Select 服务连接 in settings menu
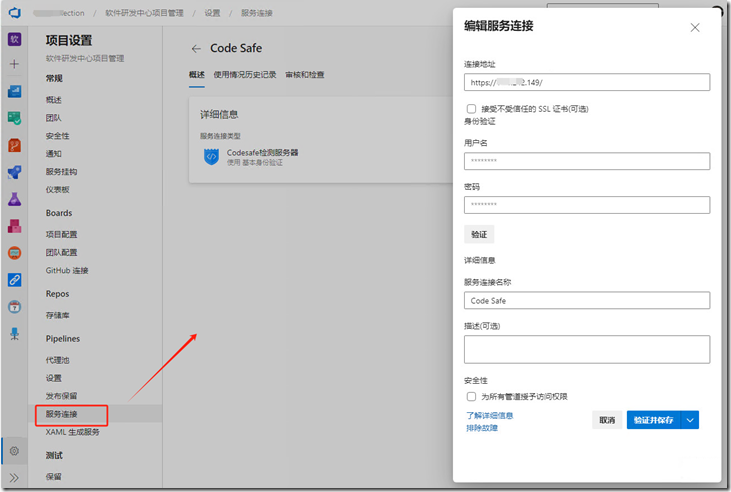This screenshot has height=492, width=731. tap(62, 414)
